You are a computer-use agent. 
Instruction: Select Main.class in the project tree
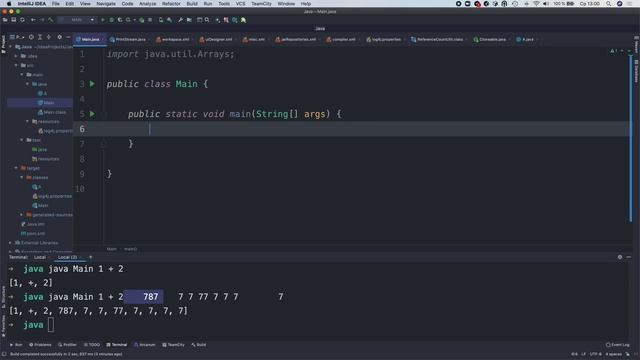51,112
